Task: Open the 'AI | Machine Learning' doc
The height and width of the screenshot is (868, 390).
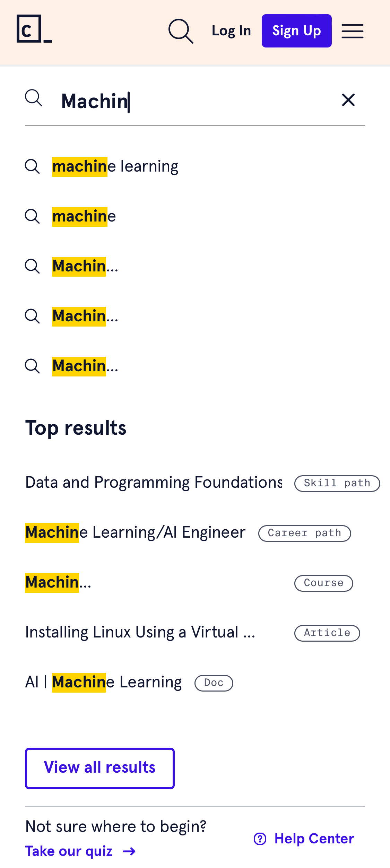Action: click(x=103, y=682)
